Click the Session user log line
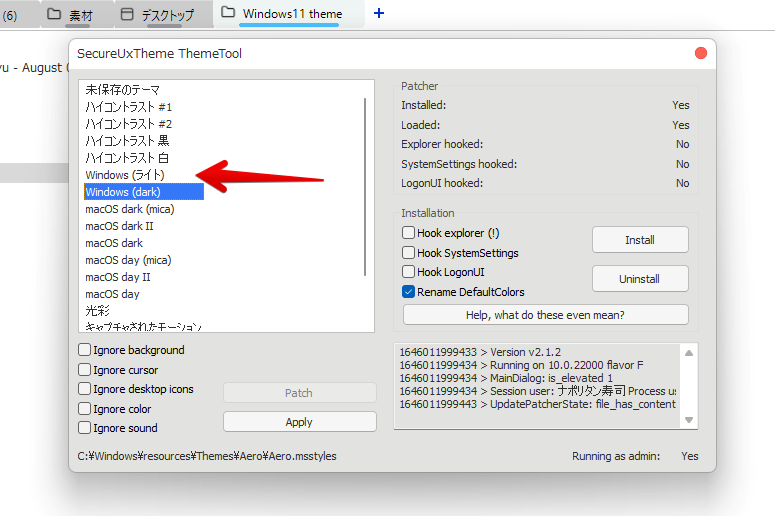The image size is (775, 516). pos(538,391)
